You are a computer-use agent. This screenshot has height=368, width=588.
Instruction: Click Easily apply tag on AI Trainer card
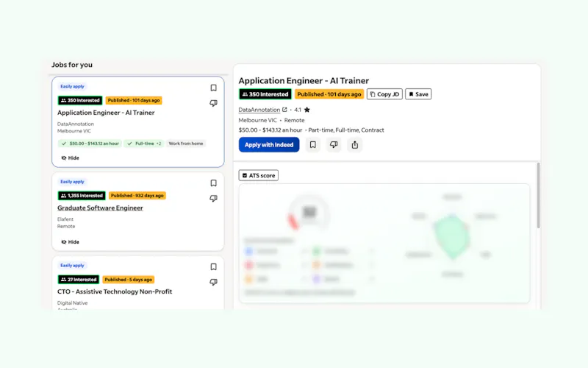coord(72,86)
